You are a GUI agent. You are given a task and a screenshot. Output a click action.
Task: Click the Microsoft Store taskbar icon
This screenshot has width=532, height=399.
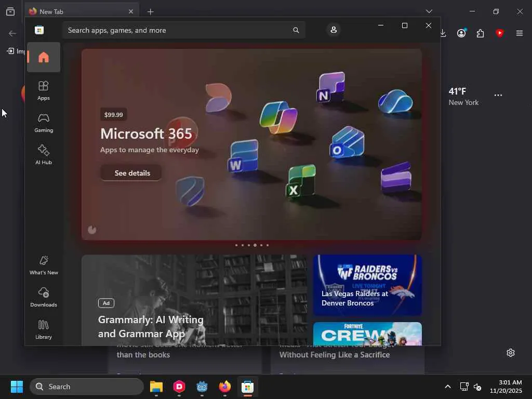[248, 387]
